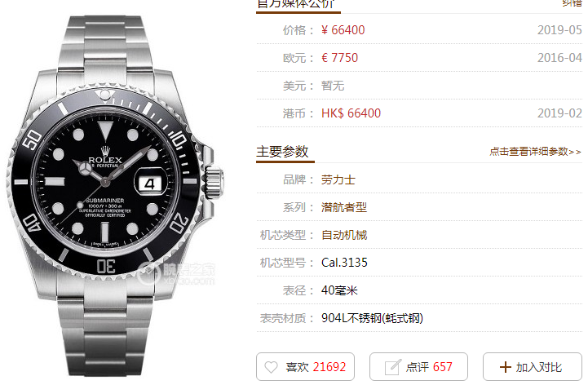588x385 pixels.
Task: Select the 主要参数 section heading
Action: coord(282,152)
